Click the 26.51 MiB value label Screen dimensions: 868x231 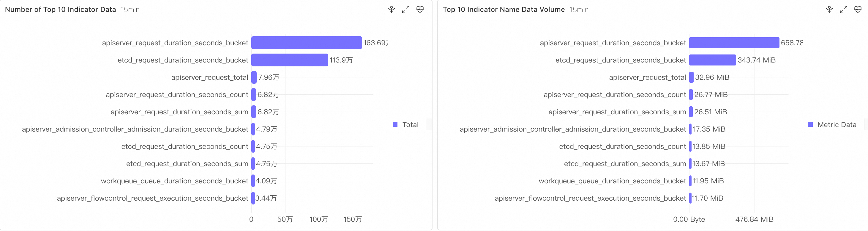point(711,112)
